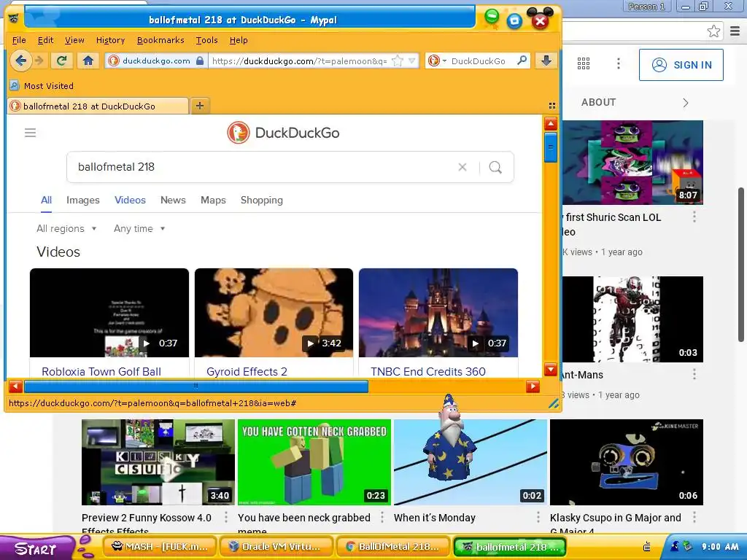Open the File menu

coord(19,40)
